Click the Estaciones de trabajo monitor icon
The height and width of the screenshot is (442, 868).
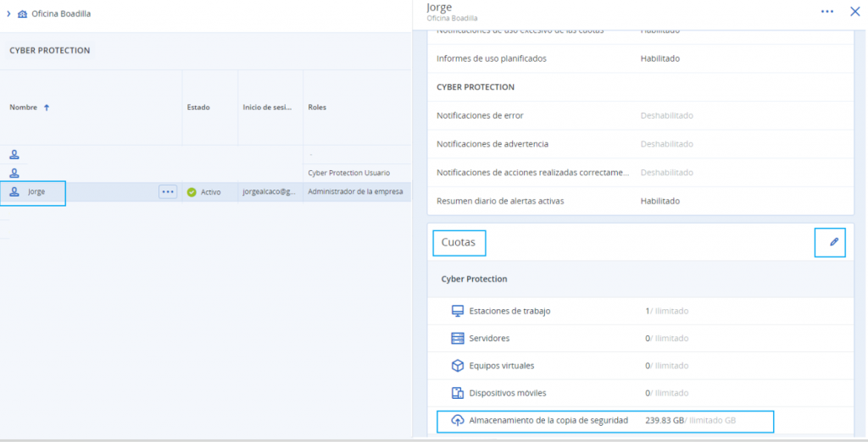click(x=457, y=311)
